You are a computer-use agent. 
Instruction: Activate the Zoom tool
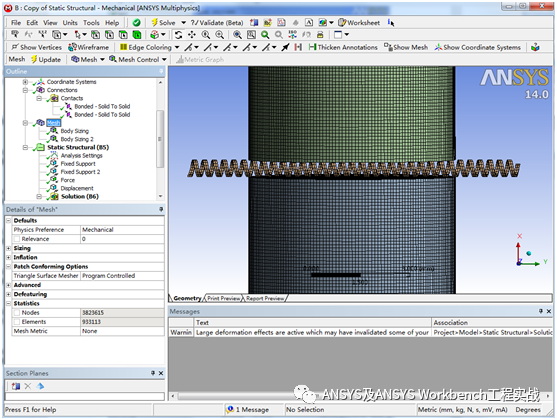(206, 35)
